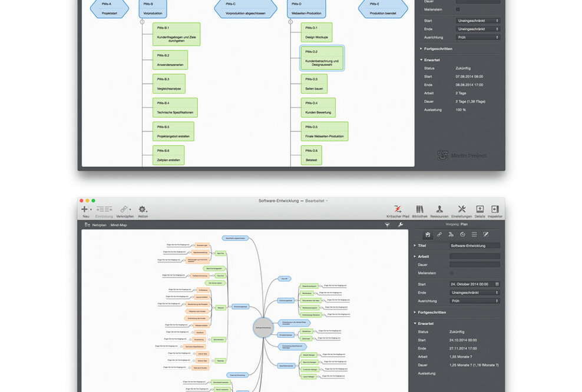Toggle the Inspektor panel
Viewport: 582px width, 392px height.
point(495,210)
